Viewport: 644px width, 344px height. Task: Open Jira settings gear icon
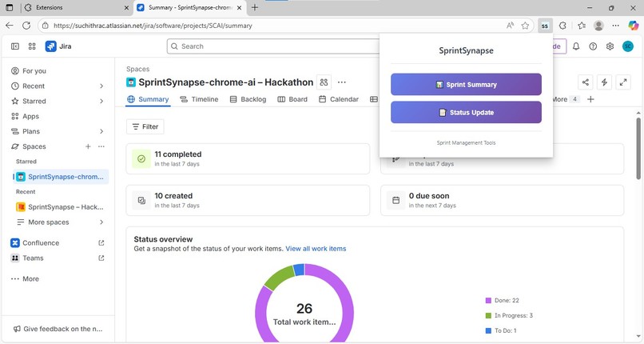coord(610,46)
